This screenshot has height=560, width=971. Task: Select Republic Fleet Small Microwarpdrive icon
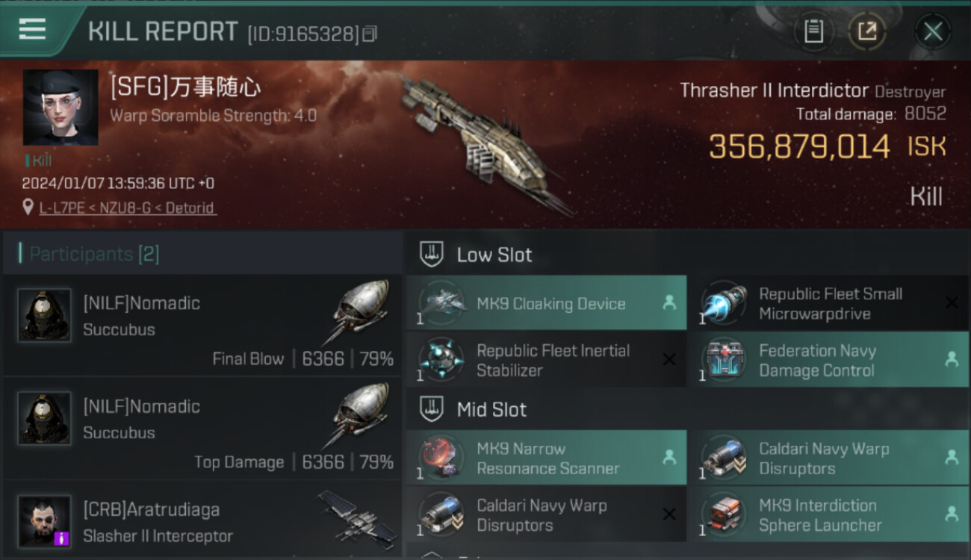[x=725, y=302]
